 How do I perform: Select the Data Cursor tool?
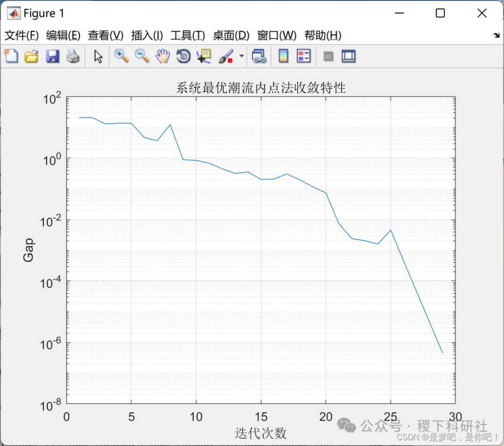[x=204, y=56]
